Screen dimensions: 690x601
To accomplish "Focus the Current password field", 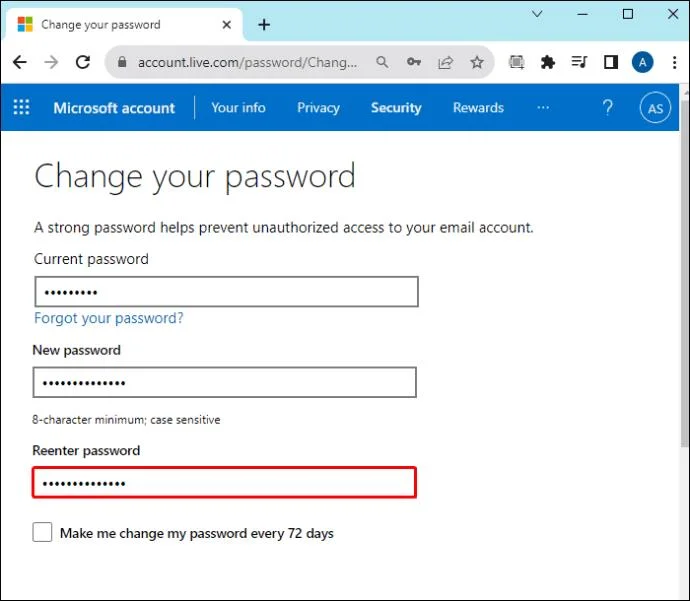I will (x=226, y=292).
